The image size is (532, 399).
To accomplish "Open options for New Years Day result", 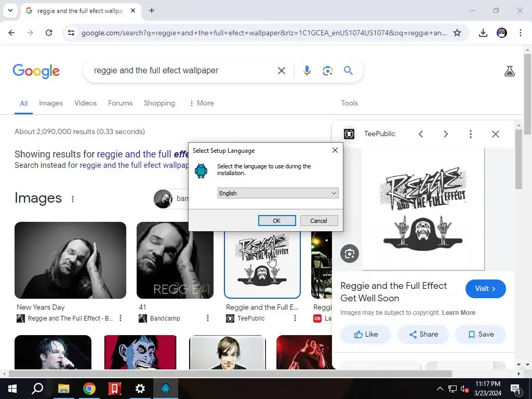I will pos(121,318).
